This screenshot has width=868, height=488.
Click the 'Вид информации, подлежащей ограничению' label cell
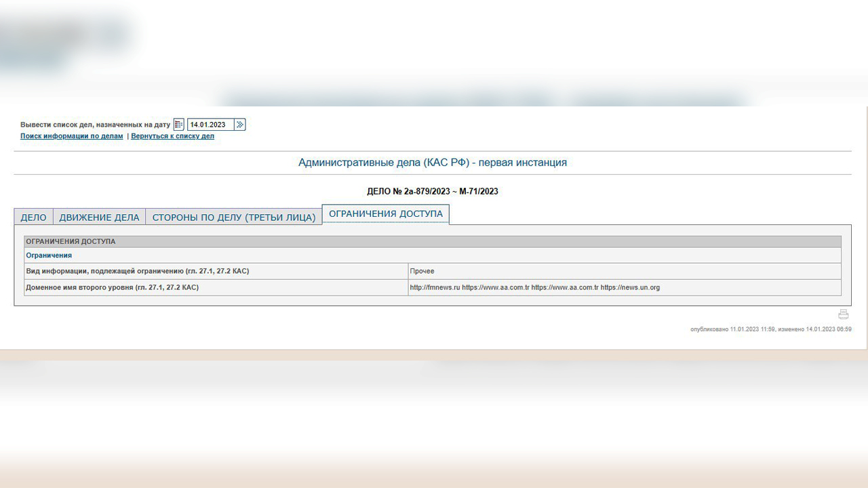(137, 271)
